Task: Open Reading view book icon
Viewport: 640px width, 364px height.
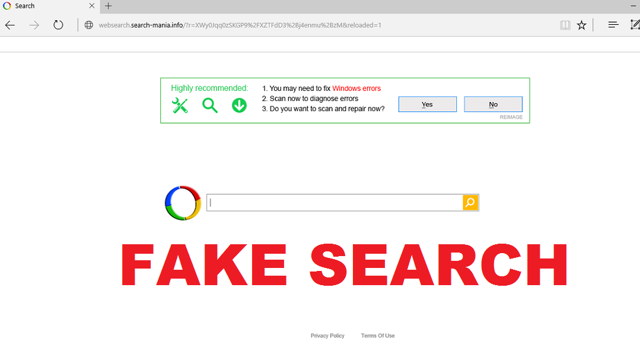Action: pos(565,25)
